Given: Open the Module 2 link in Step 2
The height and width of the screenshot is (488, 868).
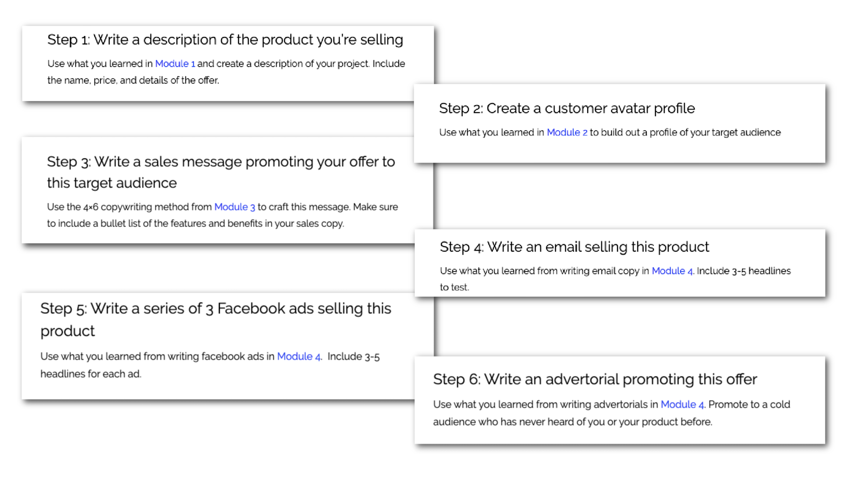Looking at the screenshot, I should click(x=567, y=132).
